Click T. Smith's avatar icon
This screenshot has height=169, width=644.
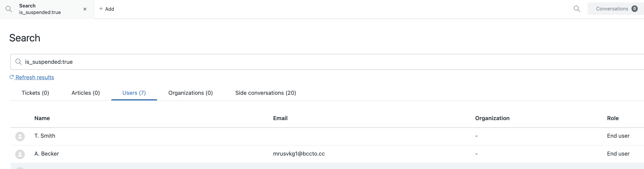pyautogui.click(x=20, y=137)
